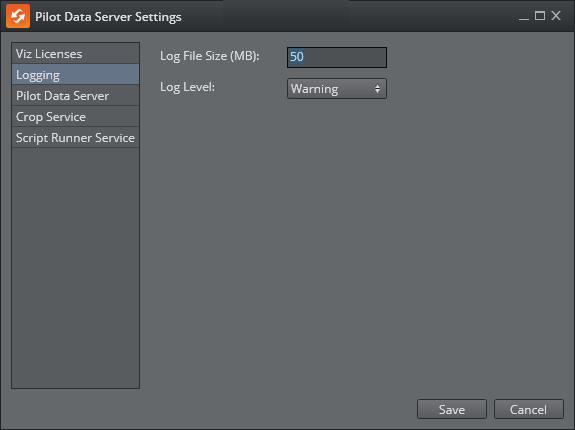This screenshot has height=430, width=575.
Task: Click the Log Level label text
Action: (x=187, y=87)
